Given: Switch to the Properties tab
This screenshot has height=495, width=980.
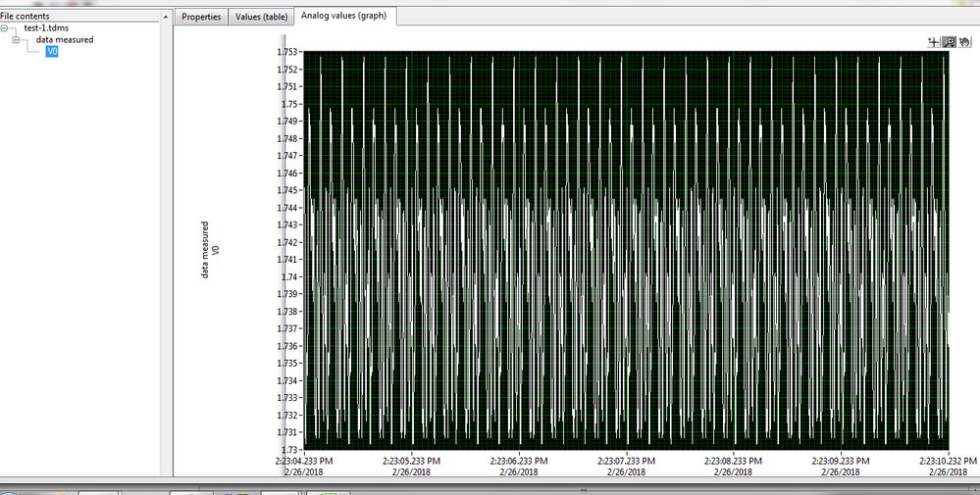Looking at the screenshot, I should click(201, 17).
